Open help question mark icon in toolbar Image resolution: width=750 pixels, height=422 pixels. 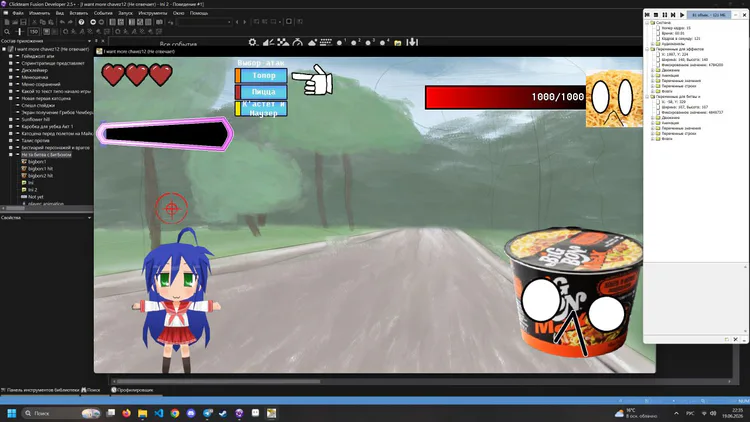coord(81,22)
